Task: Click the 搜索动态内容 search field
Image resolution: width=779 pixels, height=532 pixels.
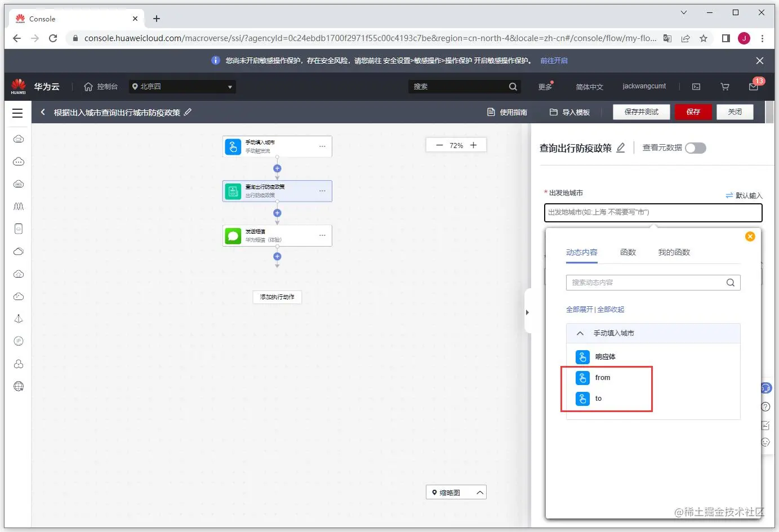Action: pos(653,283)
